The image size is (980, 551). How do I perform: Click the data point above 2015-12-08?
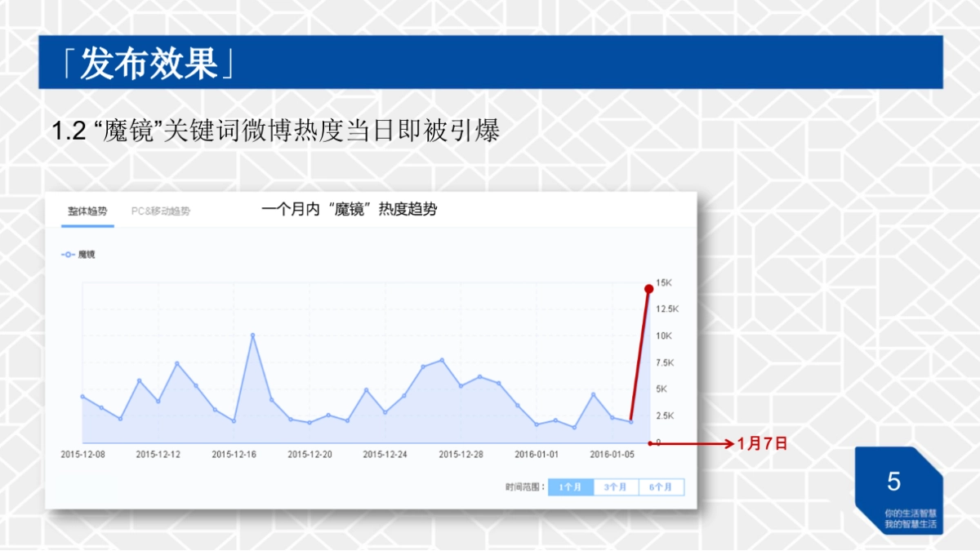[x=81, y=396]
